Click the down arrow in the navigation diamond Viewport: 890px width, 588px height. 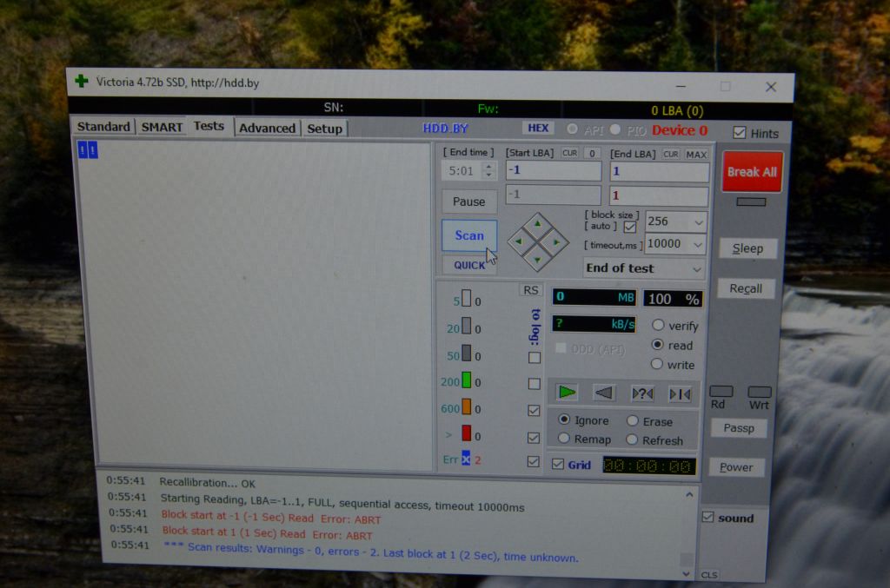click(x=537, y=260)
